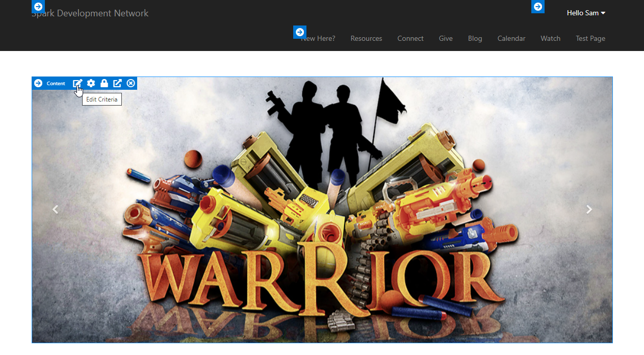The image size is (644, 355).
Task: Click the move block icon
Action: [117, 83]
